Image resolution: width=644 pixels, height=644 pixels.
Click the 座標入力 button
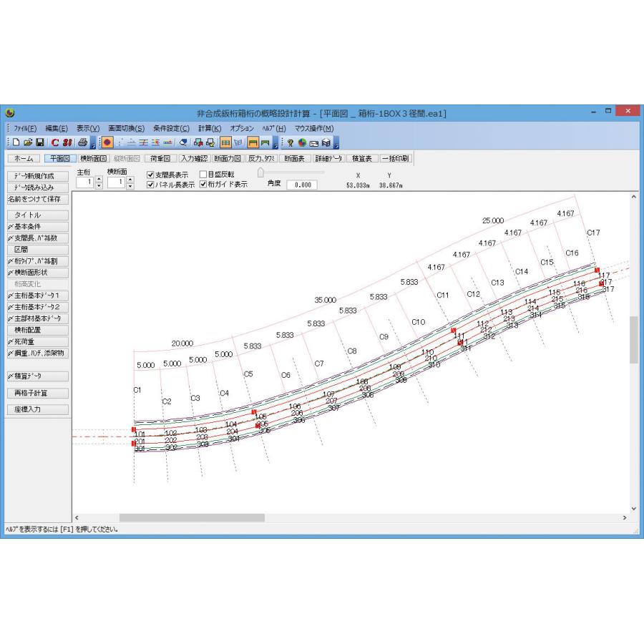[x=38, y=409]
